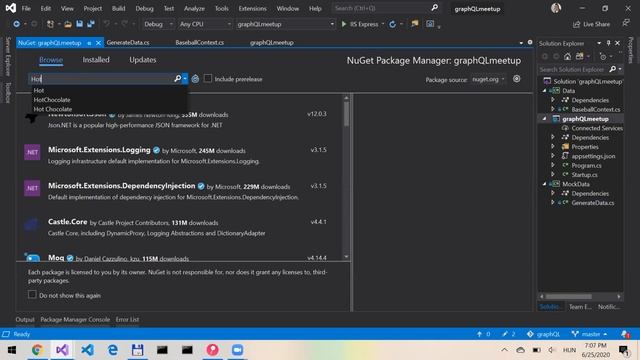The image size is (640, 360).
Task: Toggle the pin on the NuGet graphQLmeetup tab
Action: (89, 43)
